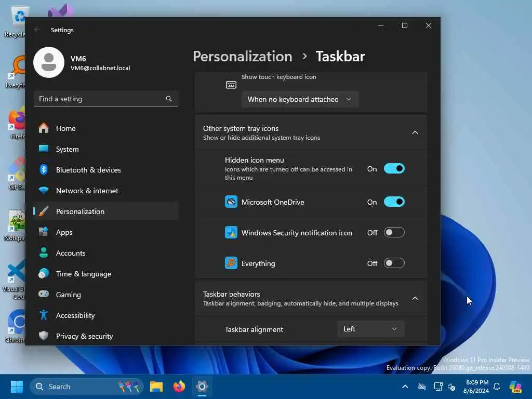This screenshot has height=399, width=532.
Task: Click taskbar Search box
Action: (87, 387)
